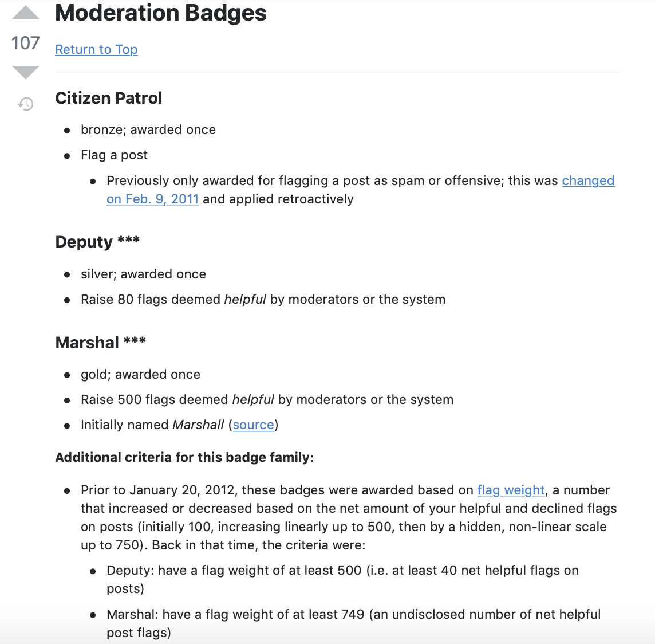Click the Citizen Patrol heading
The image size is (655, 644).
click(109, 98)
